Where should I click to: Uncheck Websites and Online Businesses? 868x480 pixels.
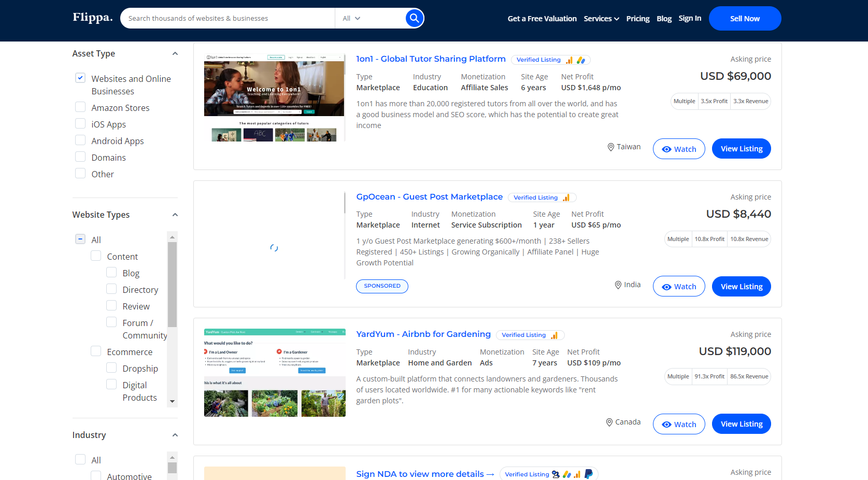click(80, 78)
